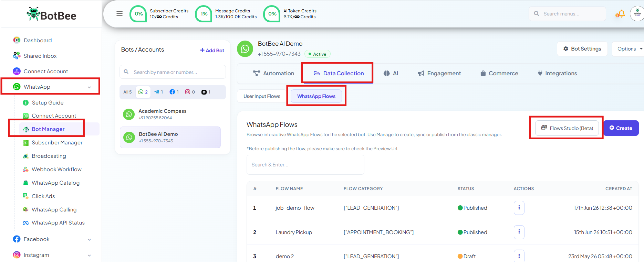Select the BotBee AI Demo account card
This screenshot has width=644, height=262.
[170, 137]
